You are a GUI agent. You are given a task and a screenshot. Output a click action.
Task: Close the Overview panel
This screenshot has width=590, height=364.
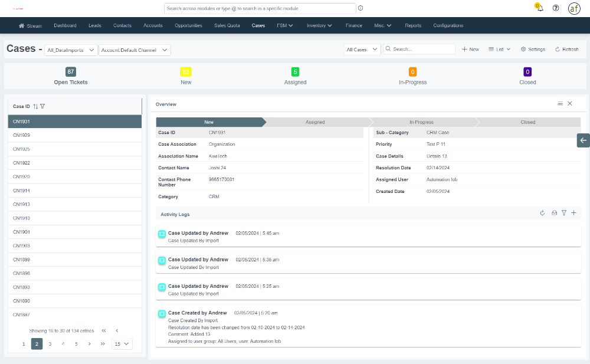click(x=570, y=104)
